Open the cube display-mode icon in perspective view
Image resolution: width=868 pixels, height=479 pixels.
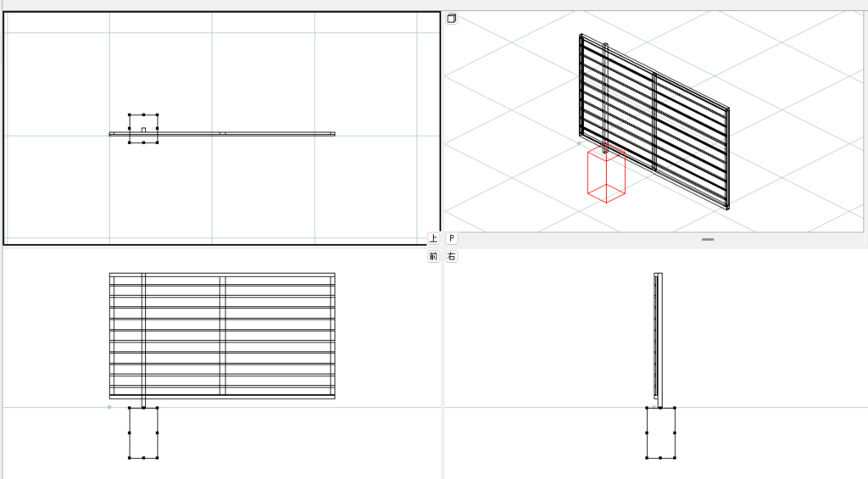452,19
